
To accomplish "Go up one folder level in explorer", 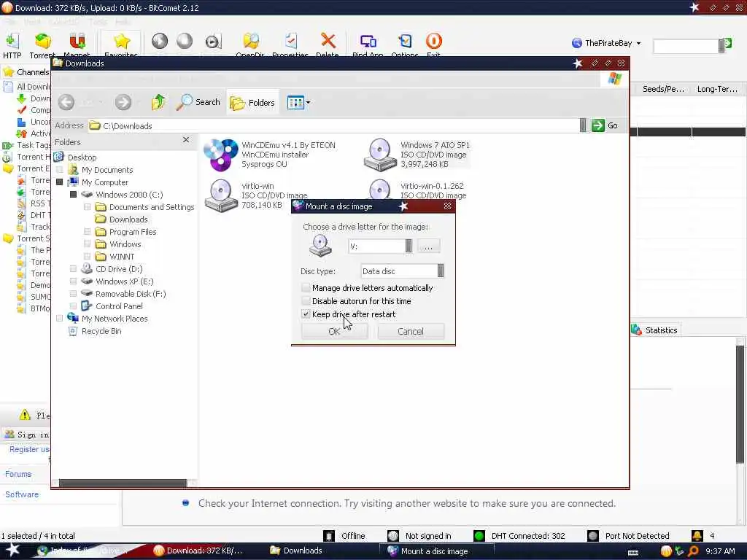I will [158, 102].
